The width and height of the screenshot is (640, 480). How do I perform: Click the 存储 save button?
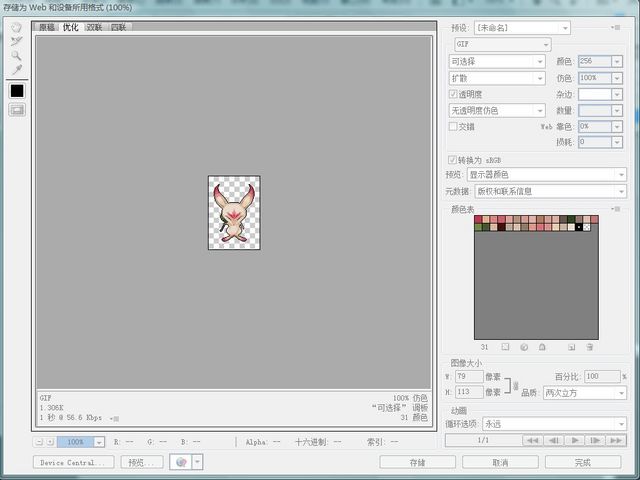(x=417, y=462)
